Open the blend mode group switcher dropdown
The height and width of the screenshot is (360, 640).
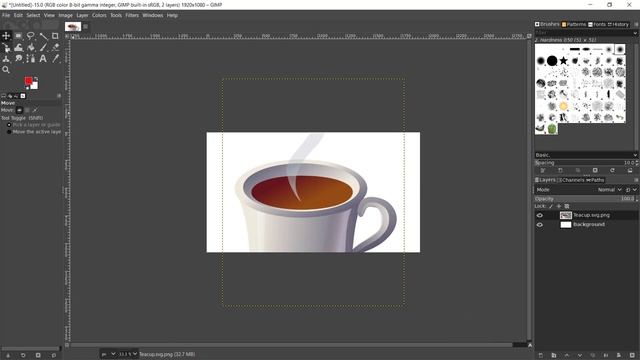pos(631,190)
